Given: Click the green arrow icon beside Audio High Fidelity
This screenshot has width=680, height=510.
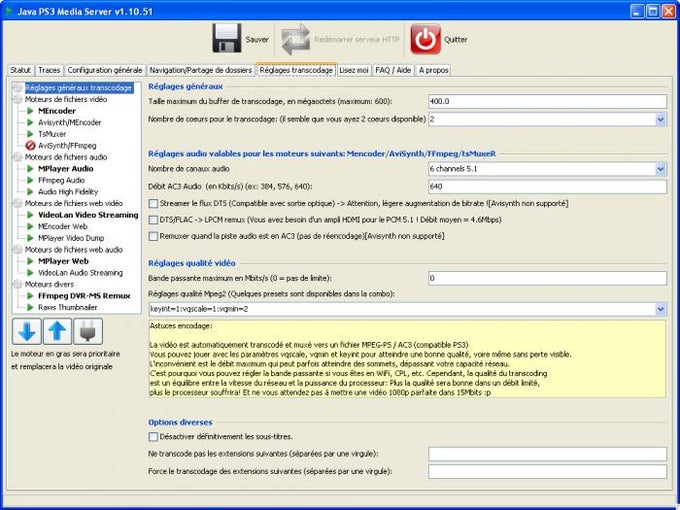Looking at the screenshot, I should click(30, 192).
